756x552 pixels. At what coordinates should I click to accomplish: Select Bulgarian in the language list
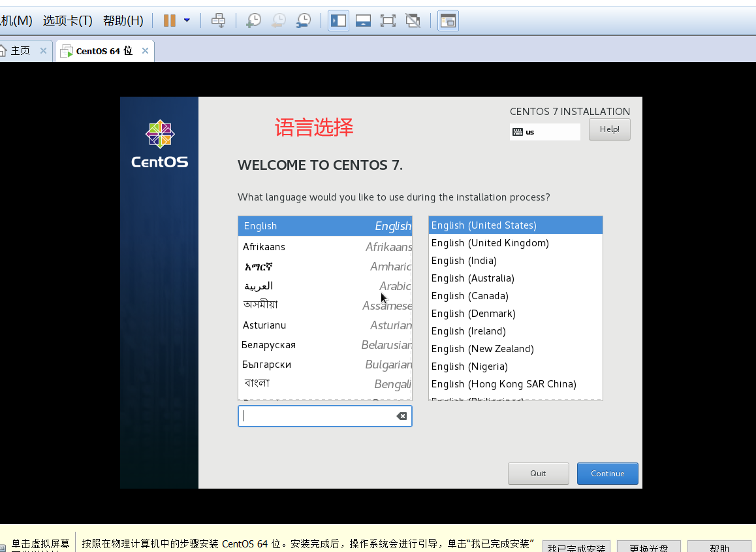coord(325,365)
